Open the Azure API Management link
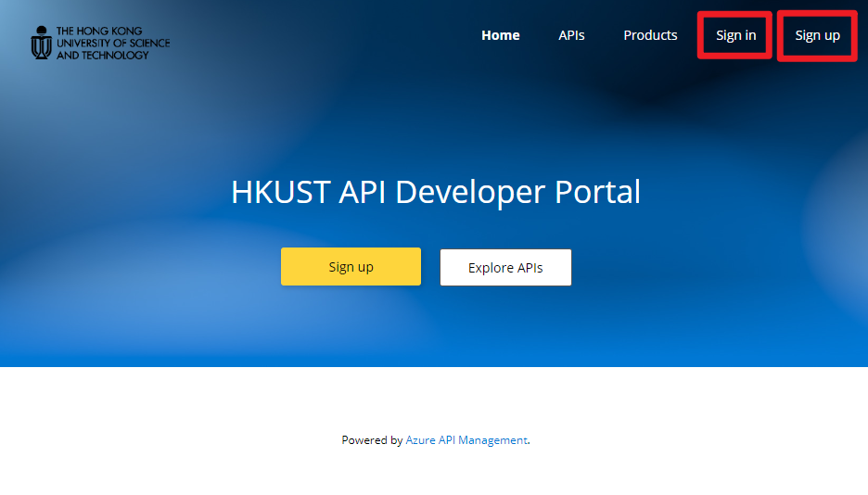This screenshot has width=868, height=495. pyautogui.click(x=466, y=440)
